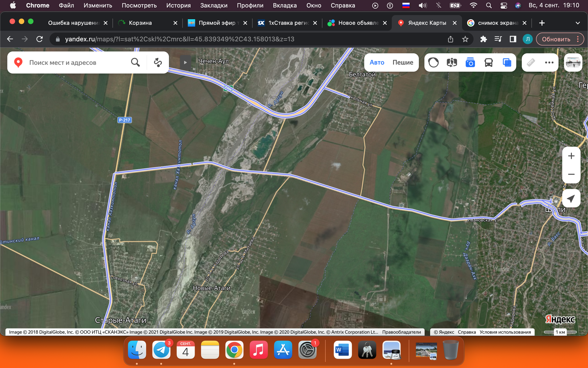
Task: Toggle street panoramas layer
Action: click(452, 63)
